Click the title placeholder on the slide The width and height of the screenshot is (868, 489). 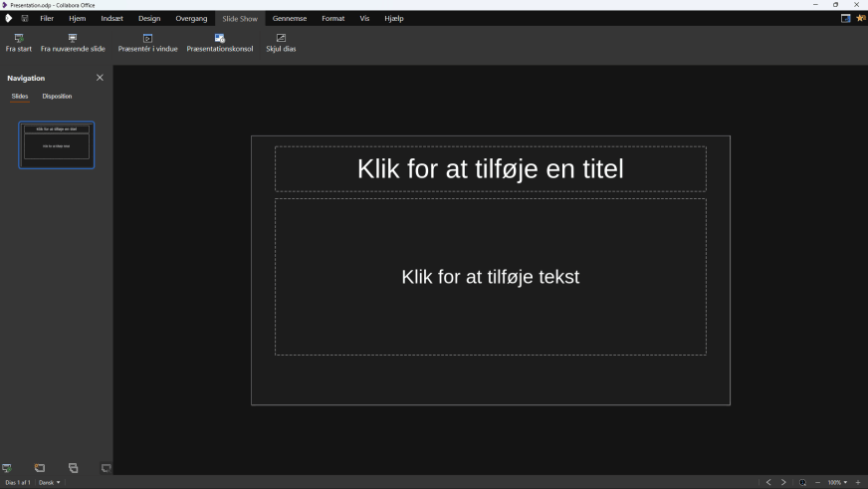pyautogui.click(x=490, y=169)
